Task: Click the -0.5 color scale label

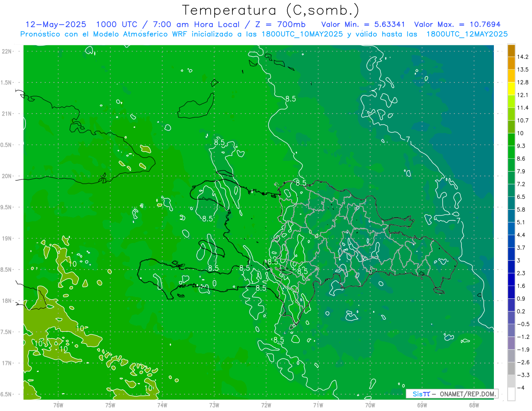Action: tap(523, 324)
